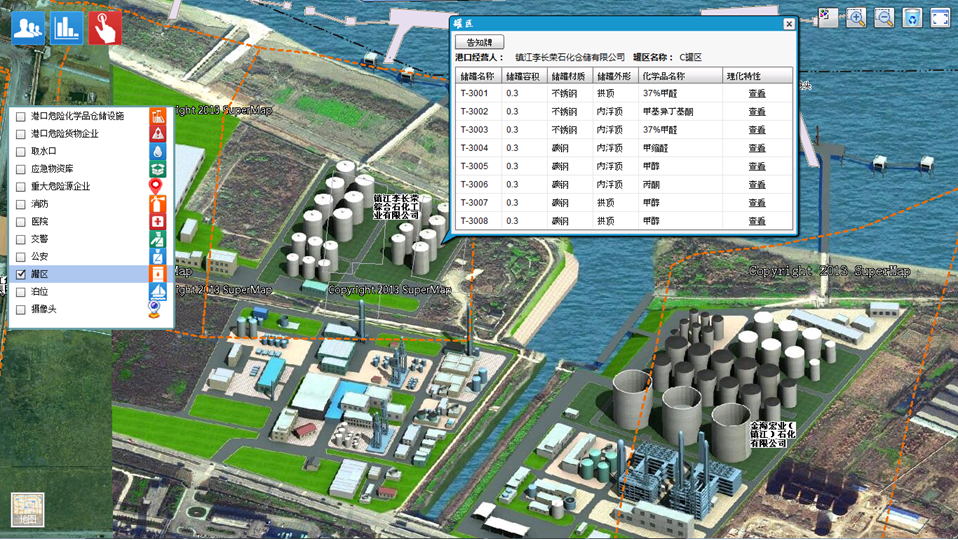The width and height of the screenshot is (958, 540).
Task: Click the 化学品名称 column header
Action: click(663, 76)
